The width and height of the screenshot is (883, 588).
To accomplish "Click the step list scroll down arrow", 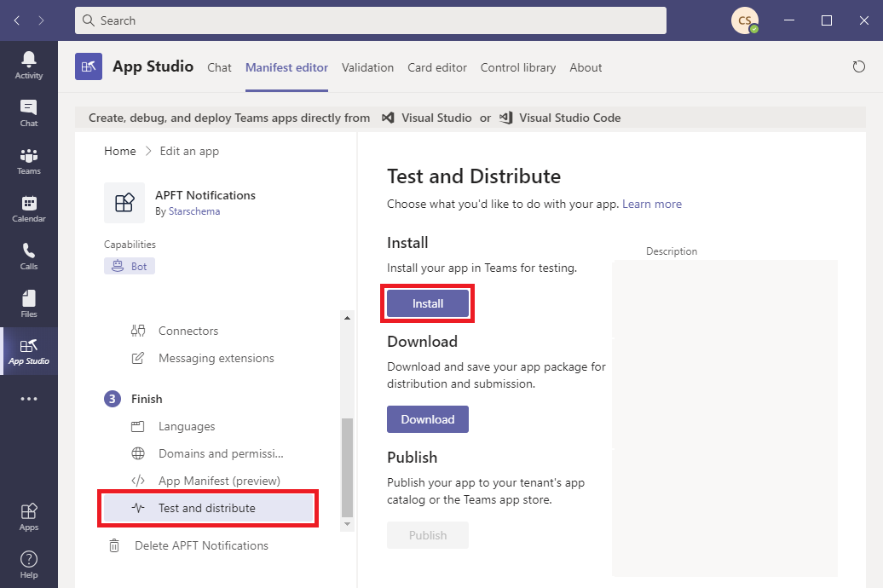I will pyautogui.click(x=348, y=524).
